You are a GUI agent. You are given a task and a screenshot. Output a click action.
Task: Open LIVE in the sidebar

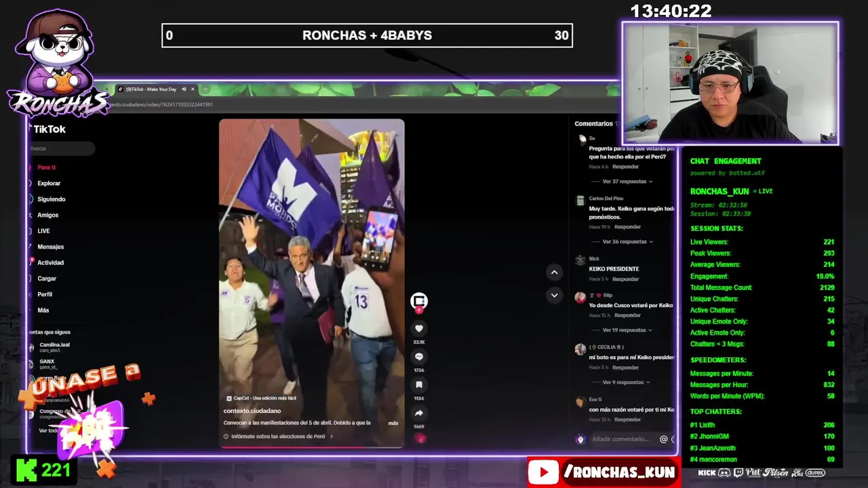[43, 231]
